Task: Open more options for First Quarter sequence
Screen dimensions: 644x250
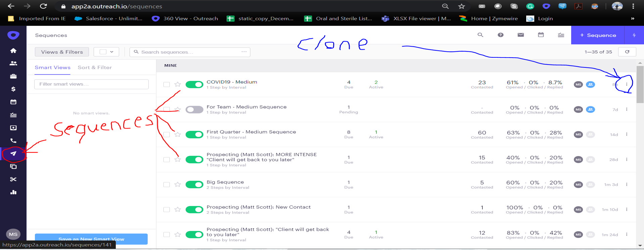Action: coord(627,134)
